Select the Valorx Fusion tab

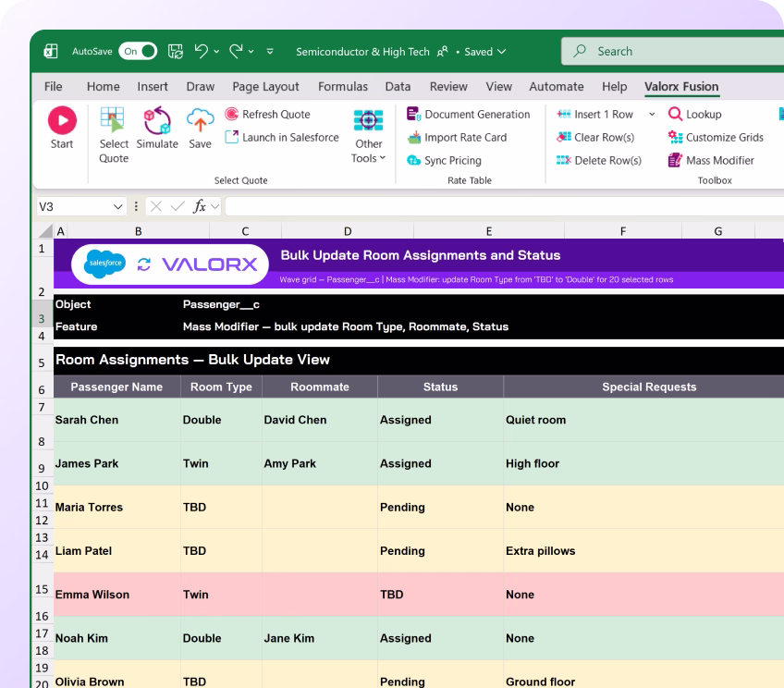pos(681,87)
